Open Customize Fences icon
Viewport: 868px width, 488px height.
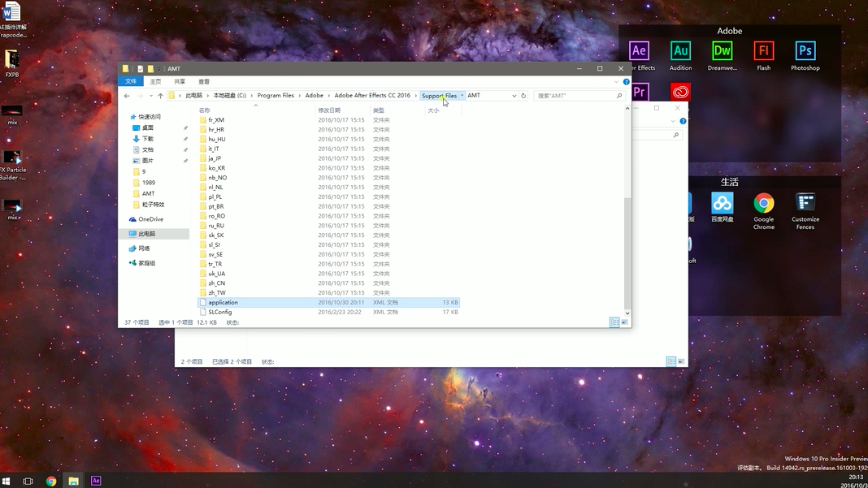pyautogui.click(x=805, y=211)
